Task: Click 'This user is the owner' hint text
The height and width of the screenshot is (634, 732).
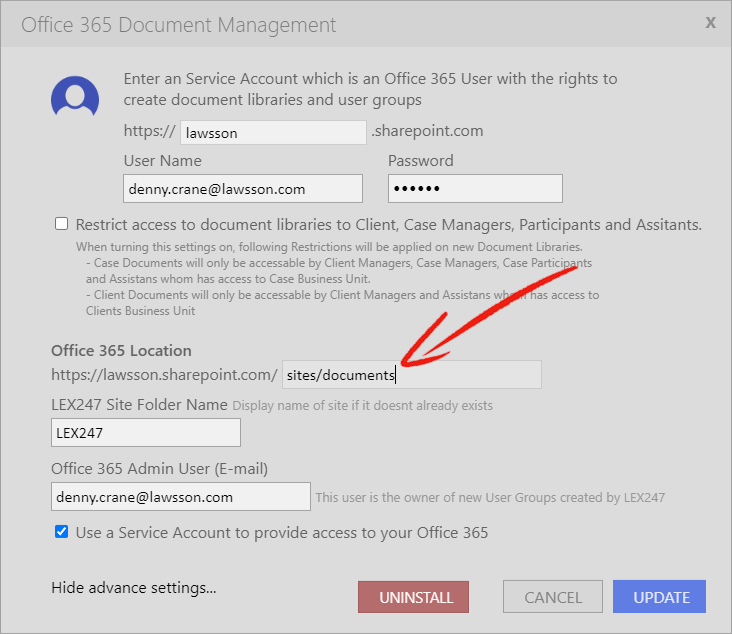Action: click(x=490, y=497)
